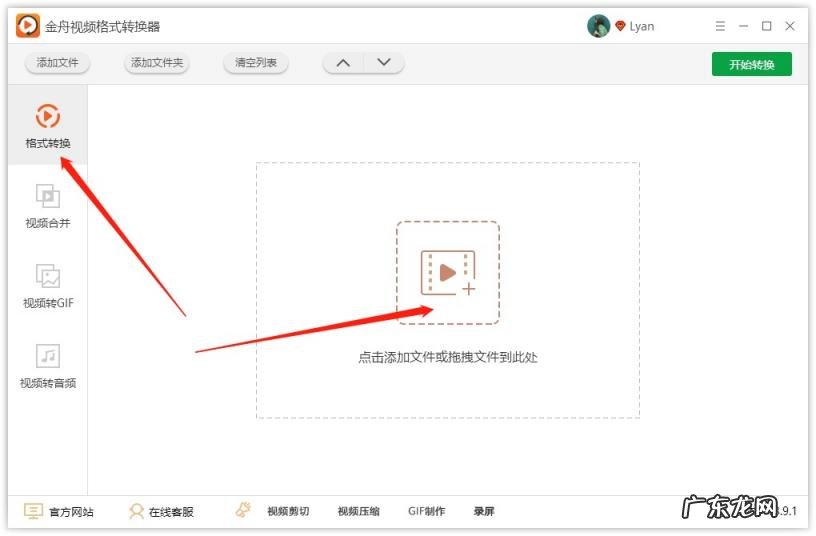This screenshot has height=536, width=816.
Task: Move item down with down arrow
Action: pos(384,63)
